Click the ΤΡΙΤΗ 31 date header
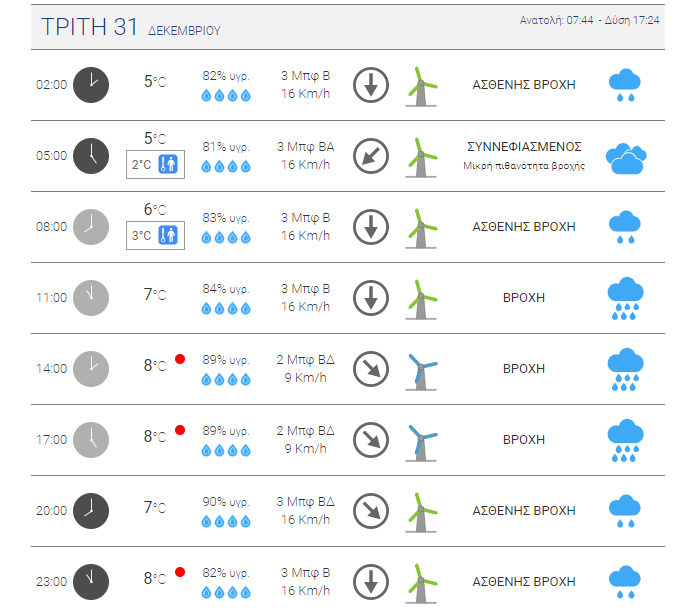The width and height of the screenshot is (678, 616). 89,27
